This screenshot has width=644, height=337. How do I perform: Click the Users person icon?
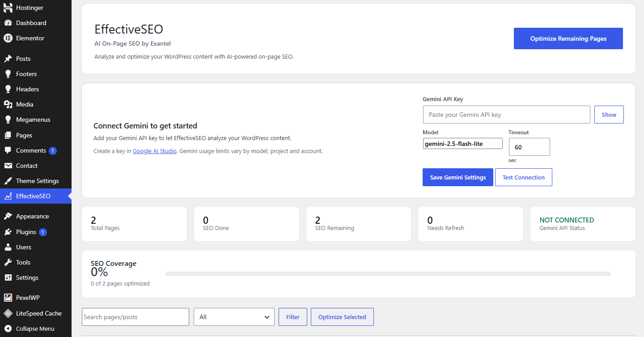point(8,247)
